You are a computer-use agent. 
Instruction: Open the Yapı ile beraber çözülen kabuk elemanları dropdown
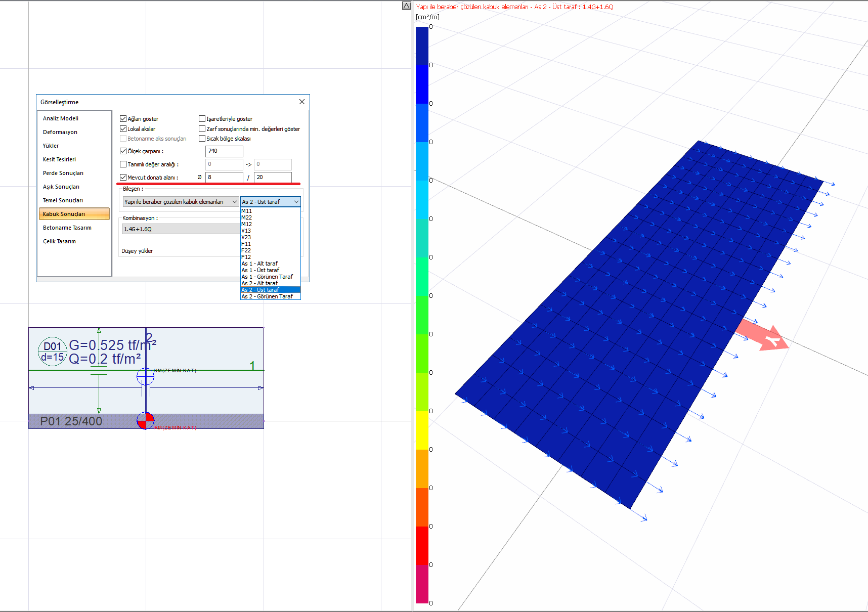(x=181, y=202)
